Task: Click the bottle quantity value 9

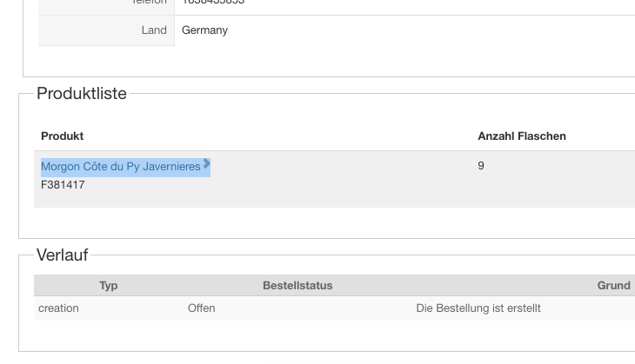Action: [x=481, y=165]
